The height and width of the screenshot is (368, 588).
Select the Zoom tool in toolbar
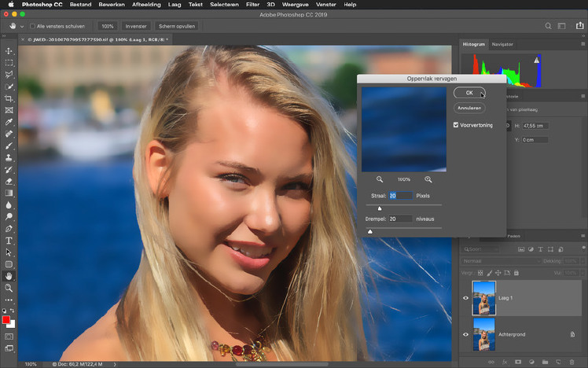[9, 288]
